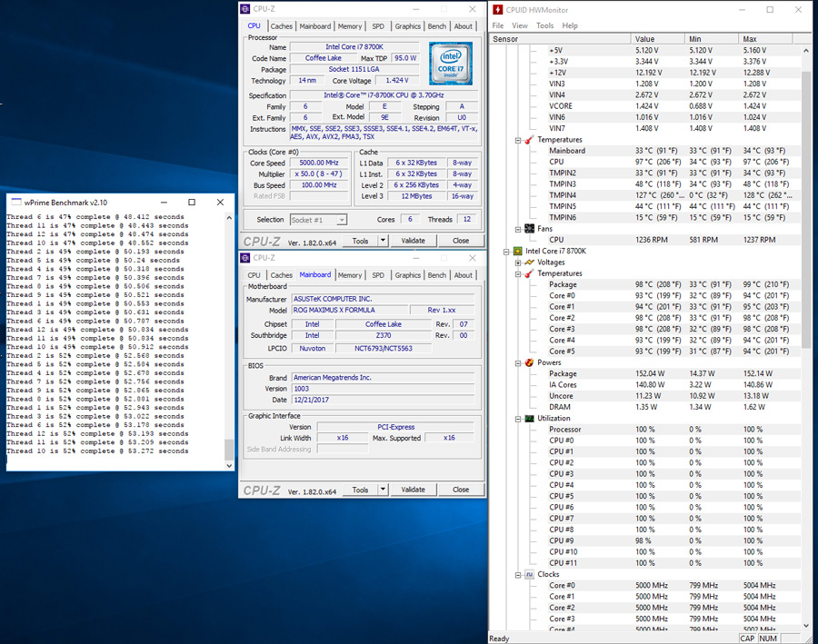This screenshot has width=818, height=644.
Task: Open the View menu in HWMonitor
Action: coord(520,25)
